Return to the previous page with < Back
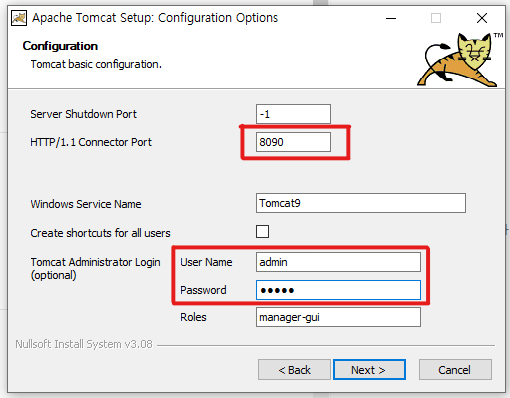The height and width of the screenshot is (398, 510). pyautogui.click(x=294, y=369)
